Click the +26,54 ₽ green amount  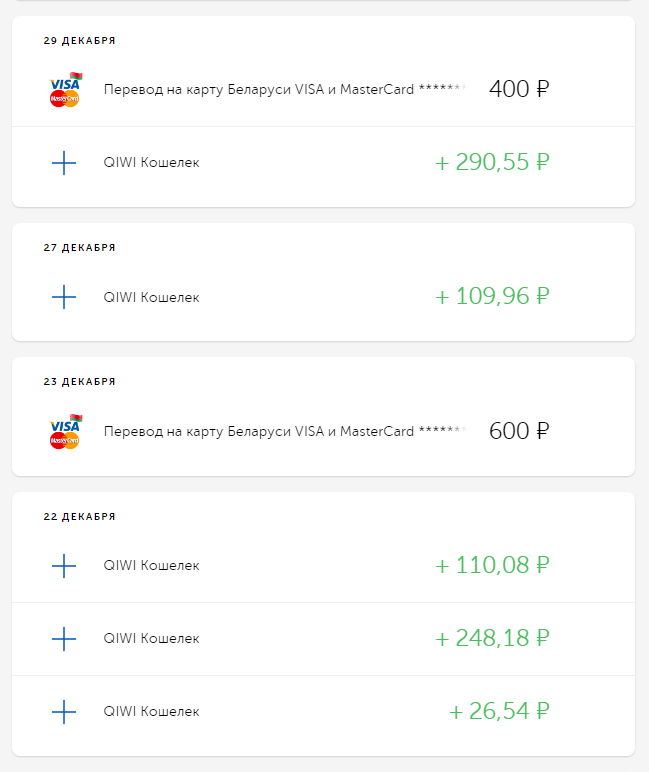coord(500,711)
